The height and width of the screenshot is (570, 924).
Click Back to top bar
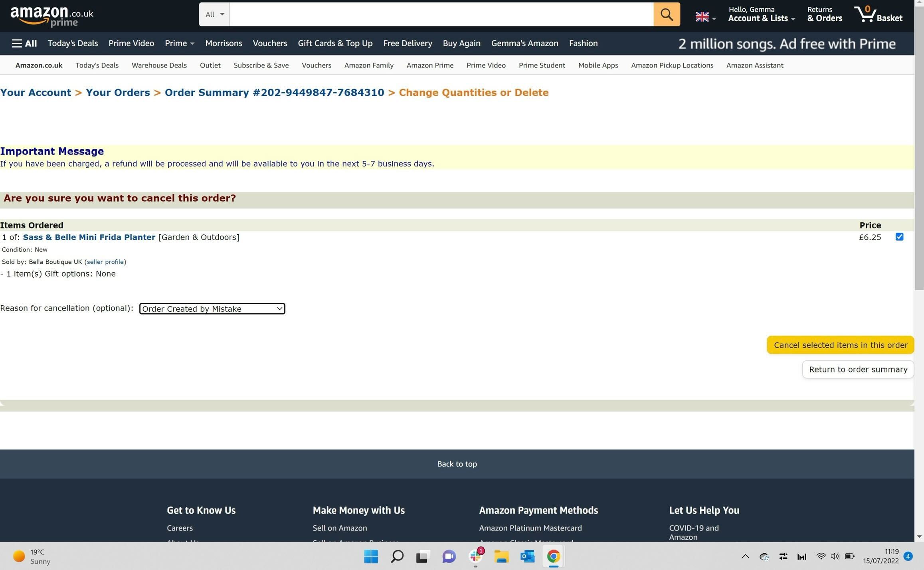[457, 464]
